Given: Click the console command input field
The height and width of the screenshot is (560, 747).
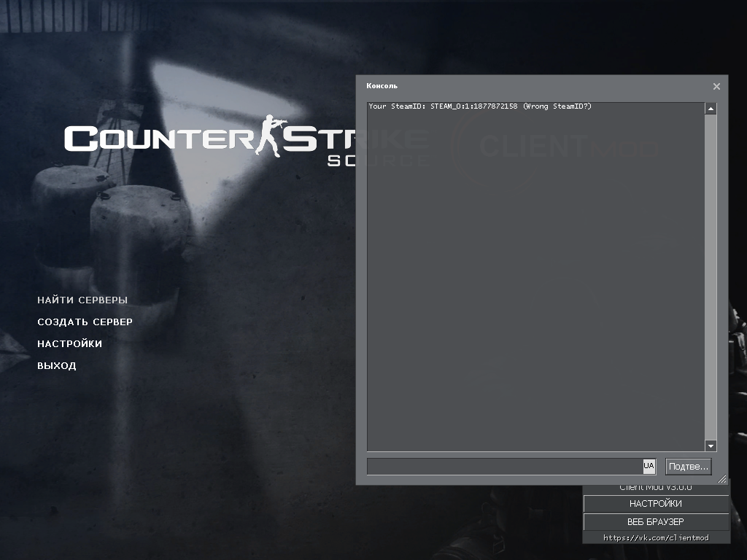Looking at the screenshot, I should pos(505,466).
